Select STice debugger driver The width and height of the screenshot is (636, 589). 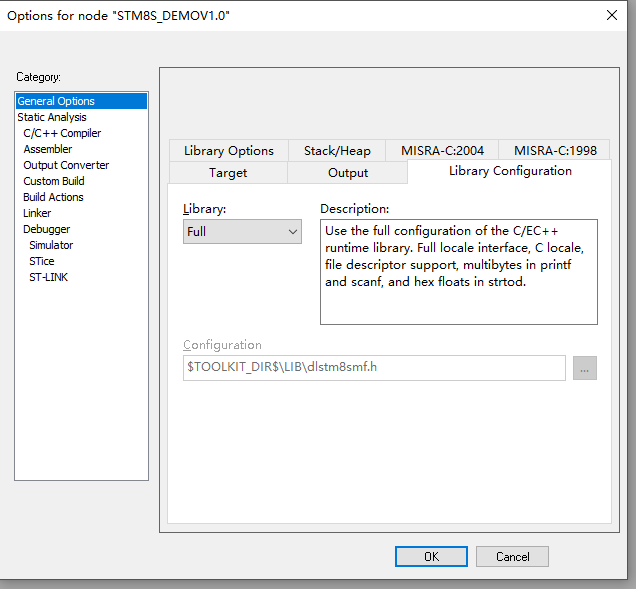click(41, 261)
